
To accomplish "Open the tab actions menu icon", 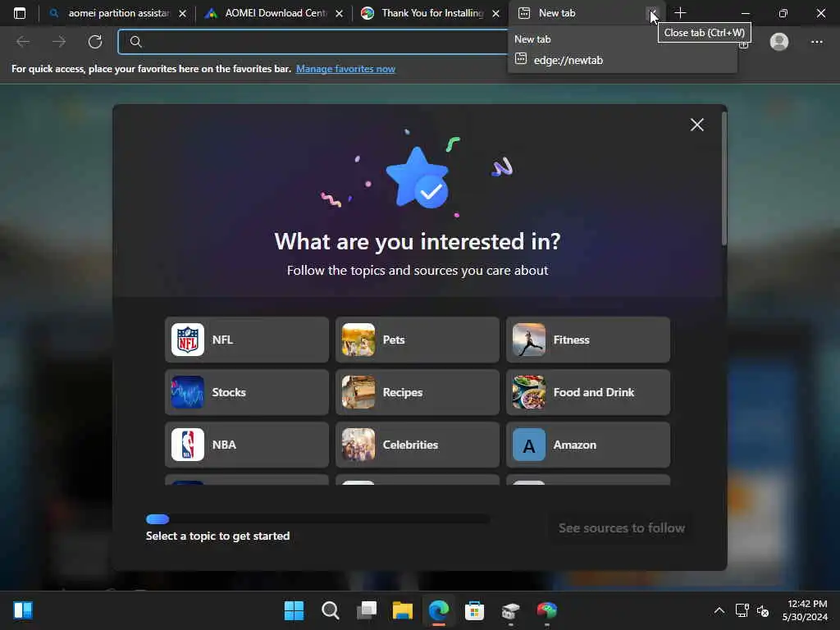I will [x=20, y=13].
